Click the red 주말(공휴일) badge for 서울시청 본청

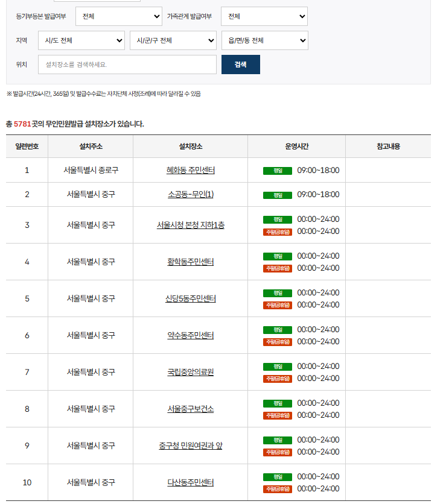pyautogui.click(x=277, y=232)
